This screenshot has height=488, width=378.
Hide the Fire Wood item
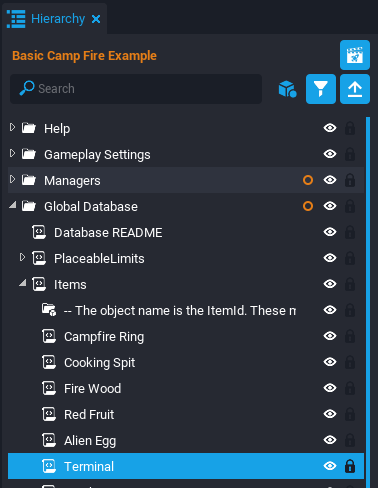(330, 388)
